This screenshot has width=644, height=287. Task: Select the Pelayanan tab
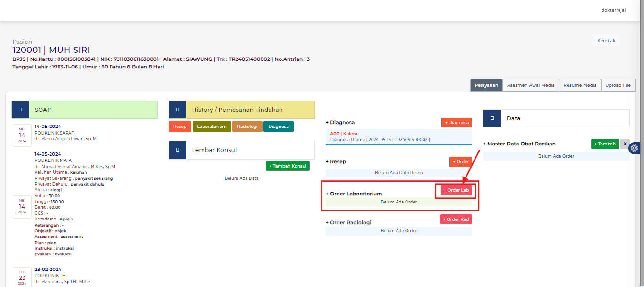point(486,85)
